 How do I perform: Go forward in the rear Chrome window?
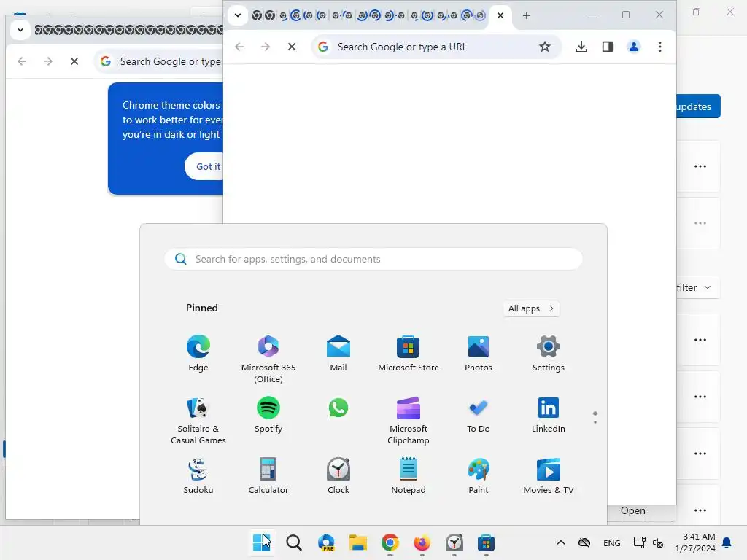[47, 61]
